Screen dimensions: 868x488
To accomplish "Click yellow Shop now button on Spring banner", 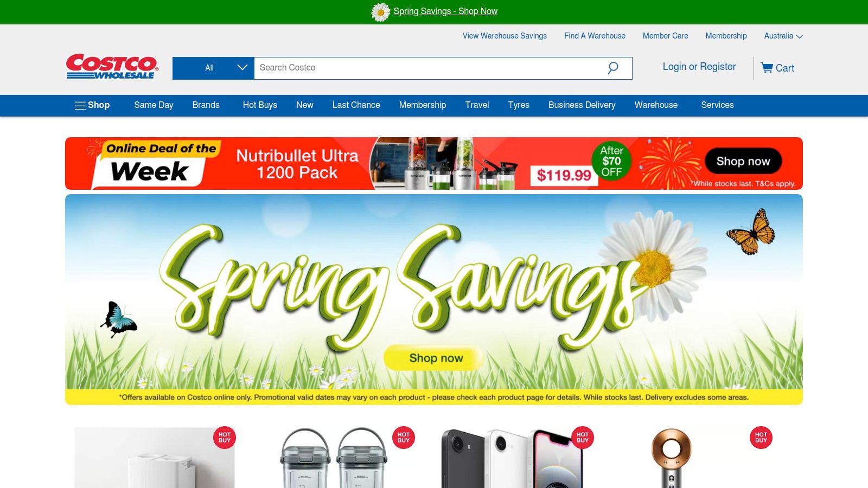I will (436, 358).
